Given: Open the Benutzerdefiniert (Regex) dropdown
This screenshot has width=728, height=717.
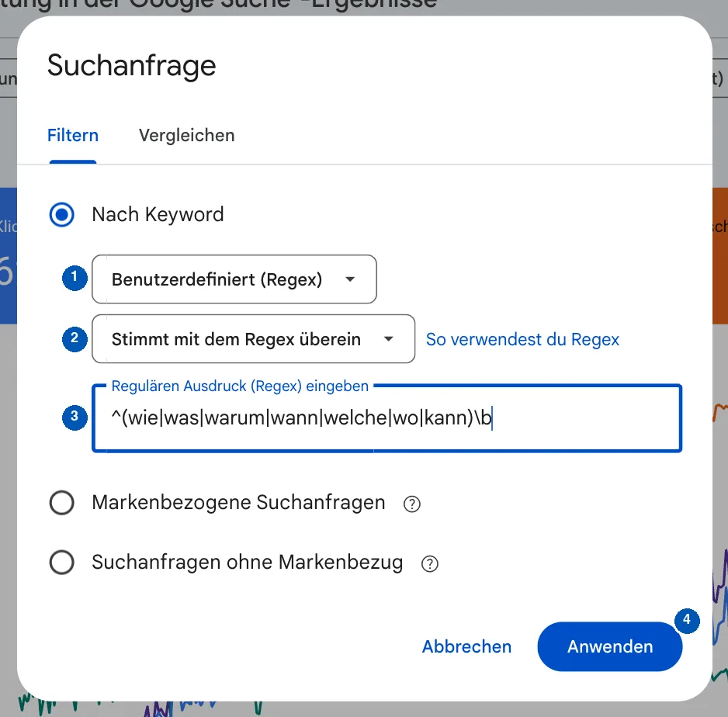Looking at the screenshot, I should 234,279.
